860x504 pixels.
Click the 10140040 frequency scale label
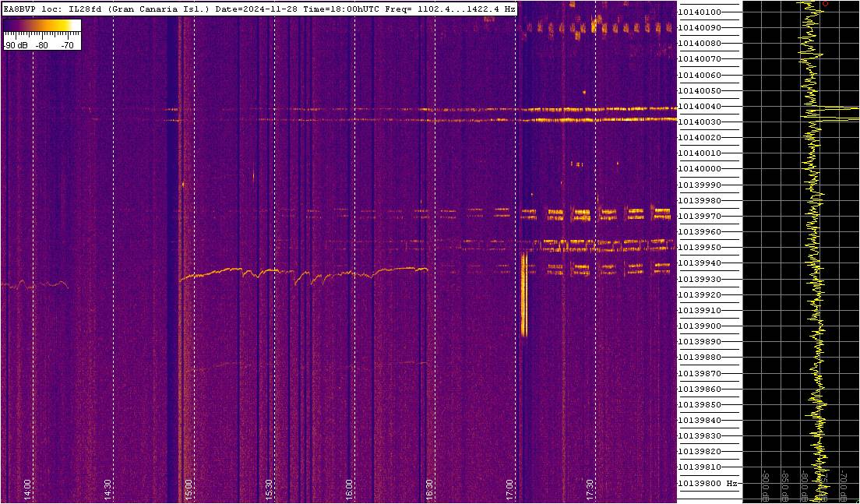click(700, 106)
